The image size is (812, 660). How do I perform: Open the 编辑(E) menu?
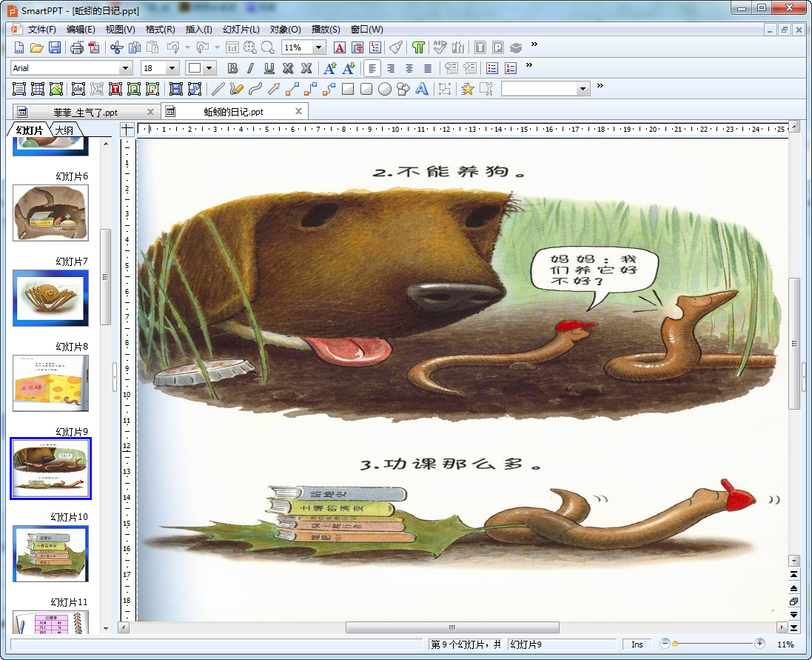pyautogui.click(x=80, y=30)
